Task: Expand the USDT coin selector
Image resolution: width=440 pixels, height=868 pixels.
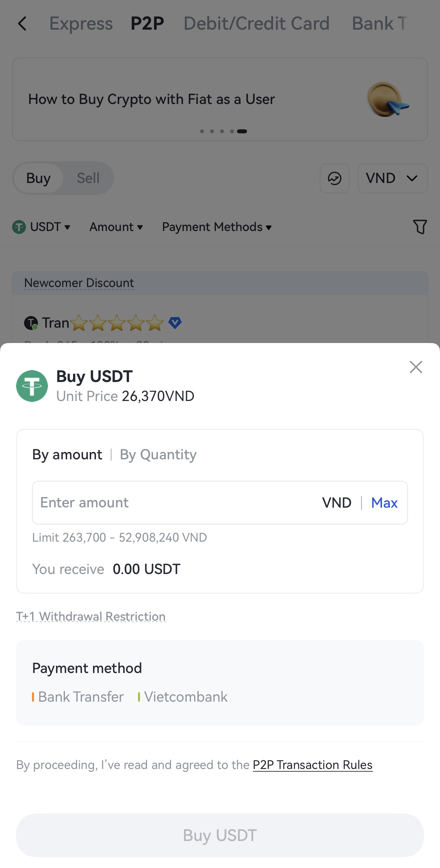Action: pos(41,227)
